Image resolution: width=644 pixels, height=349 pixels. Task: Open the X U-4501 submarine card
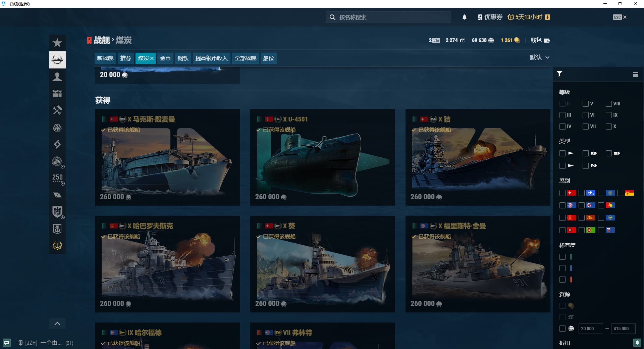coord(322,158)
